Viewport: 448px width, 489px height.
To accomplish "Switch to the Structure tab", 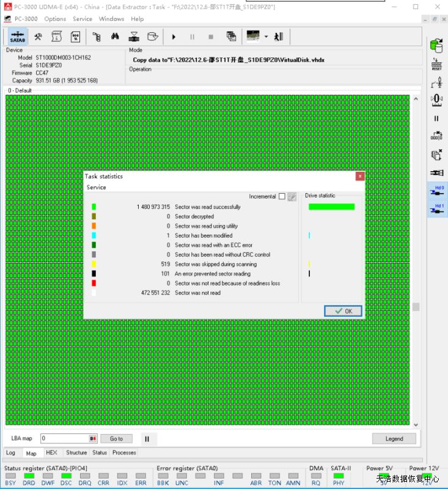I will pyautogui.click(x=76, y=453).
